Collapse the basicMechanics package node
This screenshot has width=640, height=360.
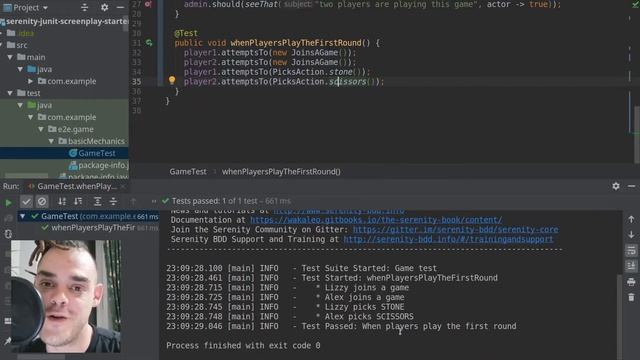click(51, 141)
